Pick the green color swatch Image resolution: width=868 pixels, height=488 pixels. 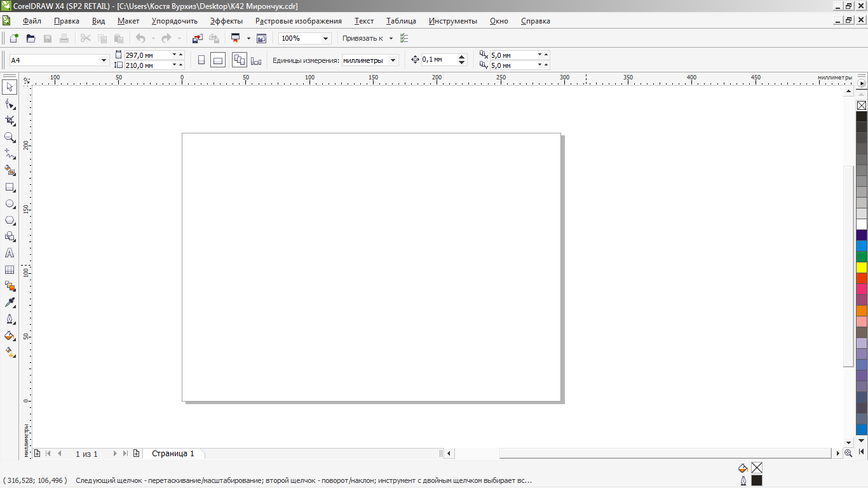coord(862,257)
